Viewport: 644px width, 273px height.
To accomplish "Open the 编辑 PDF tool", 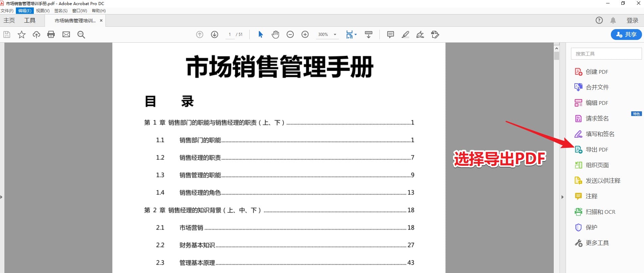I will 591,103.
